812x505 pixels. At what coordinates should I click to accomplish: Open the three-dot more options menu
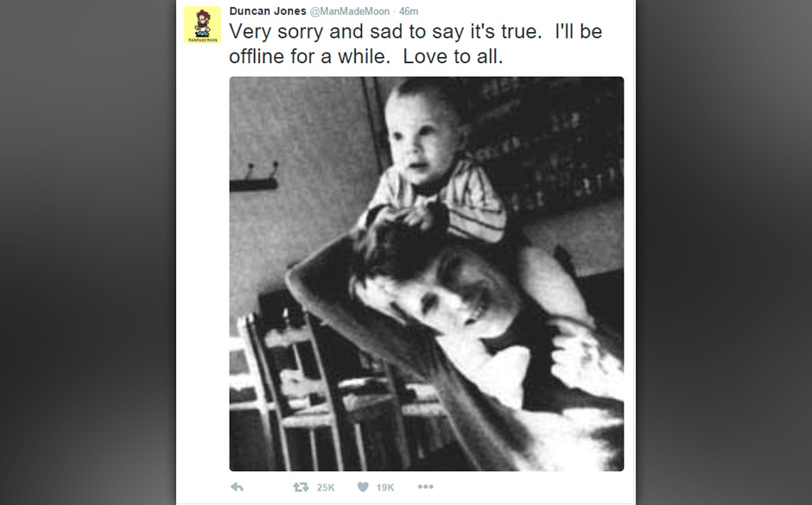[425, 487]
